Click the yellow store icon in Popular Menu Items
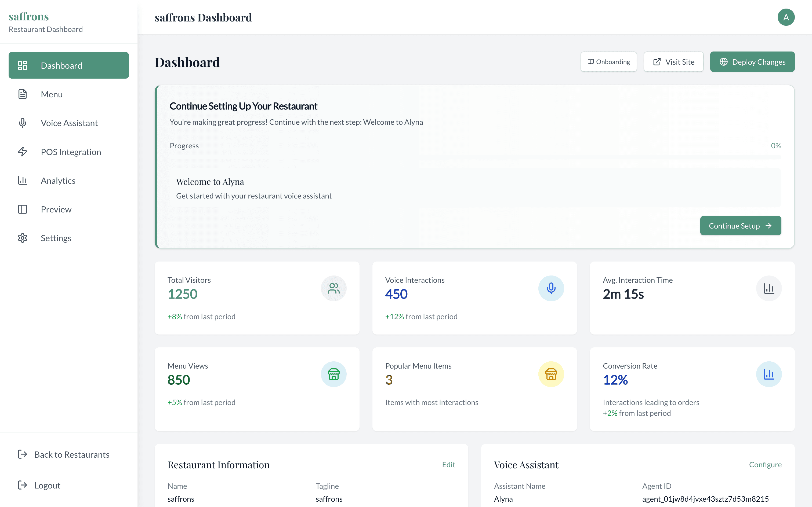 tap(551, 374)
